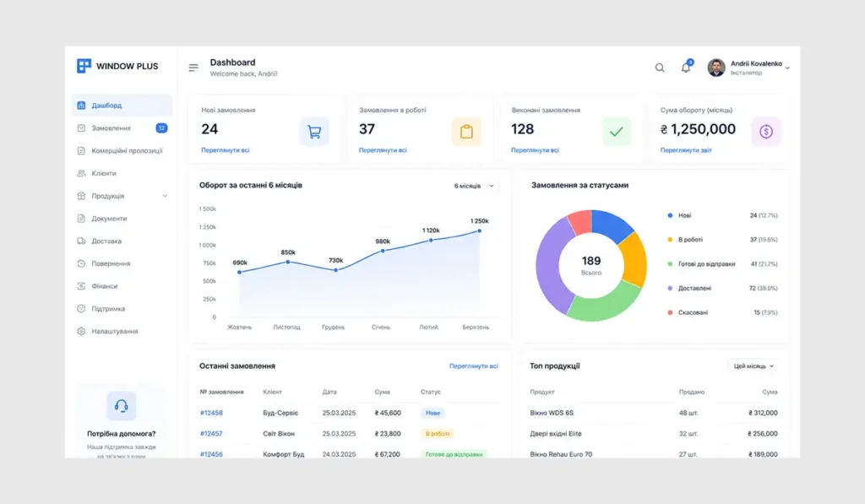Click the hamburger menu icon

(193, 68)
